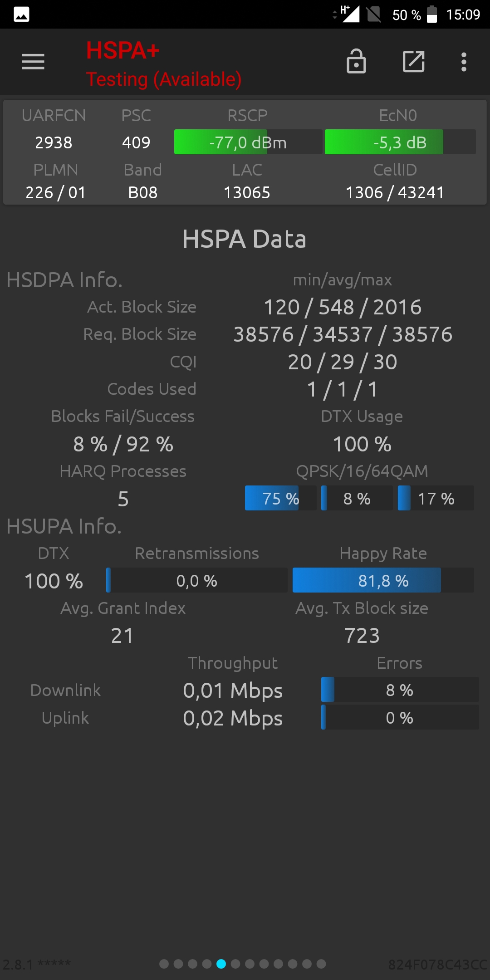
Task: Tap the RSCP -77,0 dBm signal bar
Action: click(248, 142)
